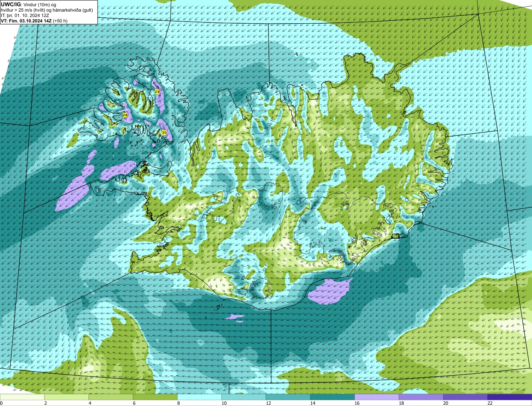Image resolution: width=532 pixels, height=406 pixels.
Task: Click the title text 'UWC/IG: Vindur (10m) og'
Action: 29,4
